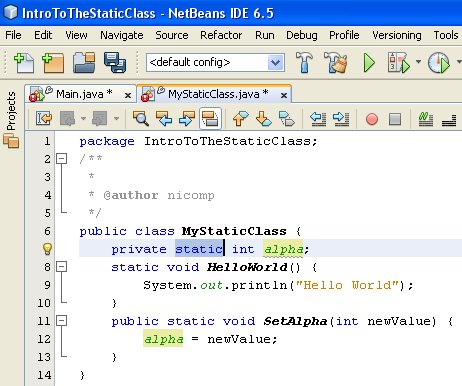This screenshot has width=462, height=386.
Task: Click the Build Main Project hammer icon
Action: [x=304, y=62]
